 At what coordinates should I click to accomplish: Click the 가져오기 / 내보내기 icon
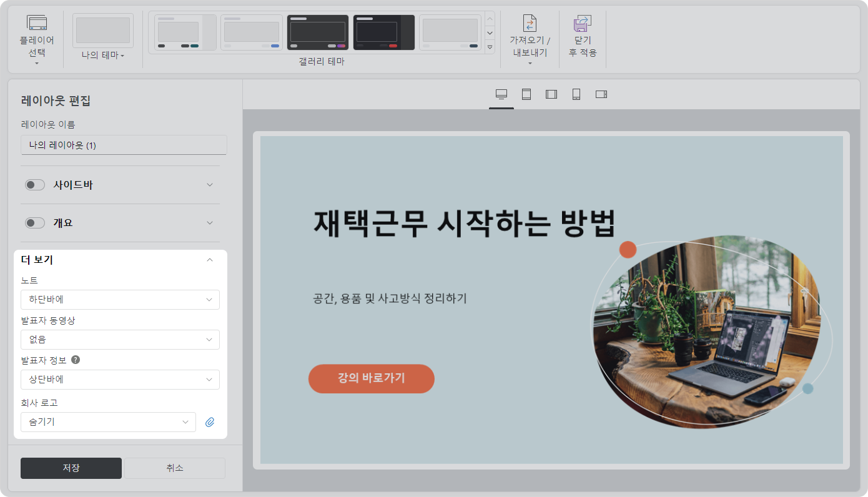[x=530, y=23]
